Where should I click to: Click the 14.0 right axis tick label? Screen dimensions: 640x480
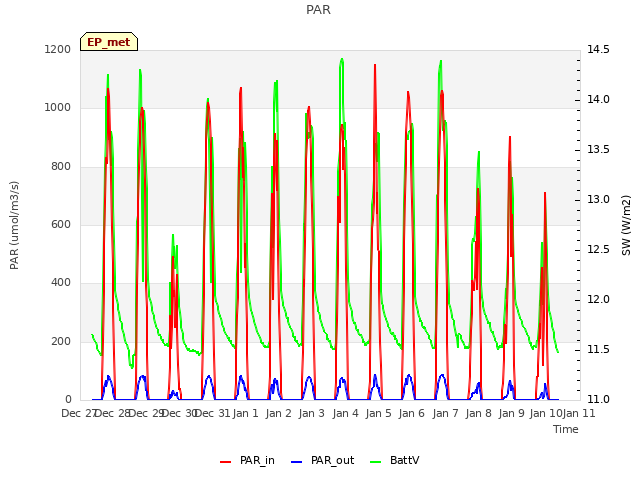tap(598, 100)
